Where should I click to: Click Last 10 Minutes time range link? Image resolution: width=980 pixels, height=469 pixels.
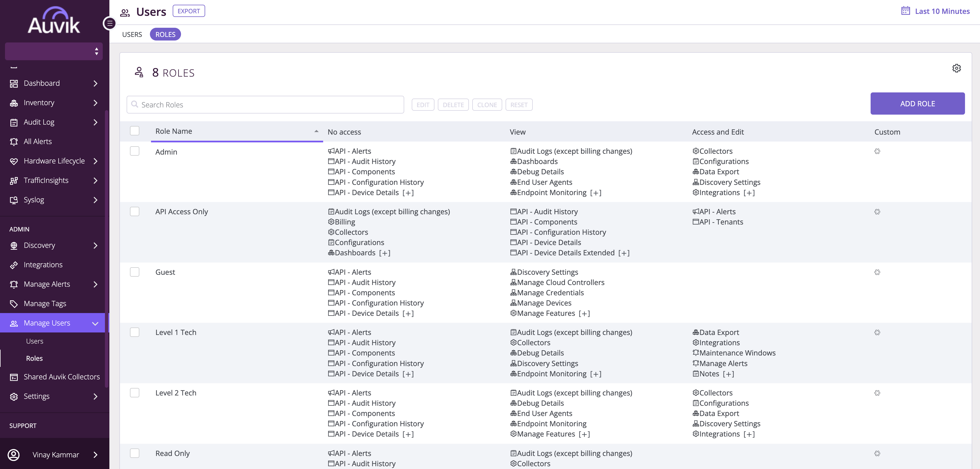tap(942, 11)
